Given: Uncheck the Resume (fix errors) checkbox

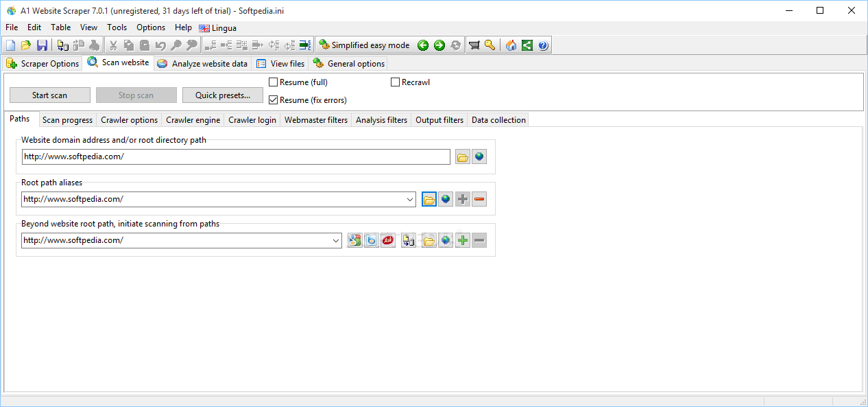Looking at the screenshot, I should click(273, 100).
